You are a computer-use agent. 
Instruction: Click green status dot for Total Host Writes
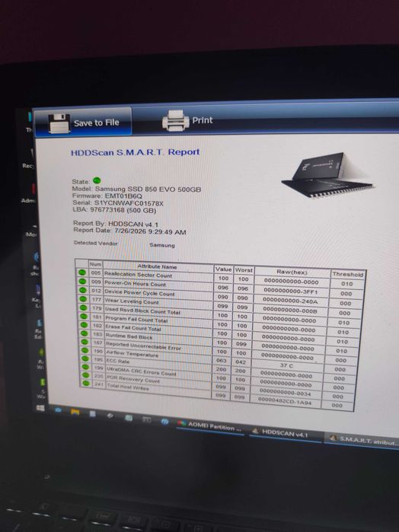(86, 383)
